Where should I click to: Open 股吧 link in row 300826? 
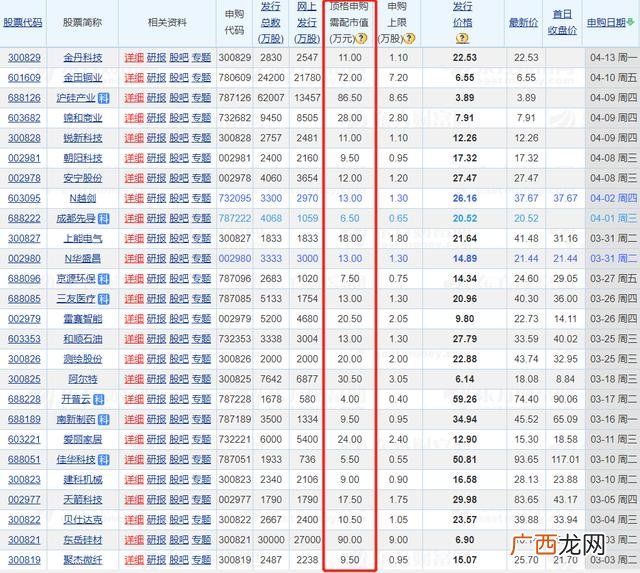click(179, 359)
